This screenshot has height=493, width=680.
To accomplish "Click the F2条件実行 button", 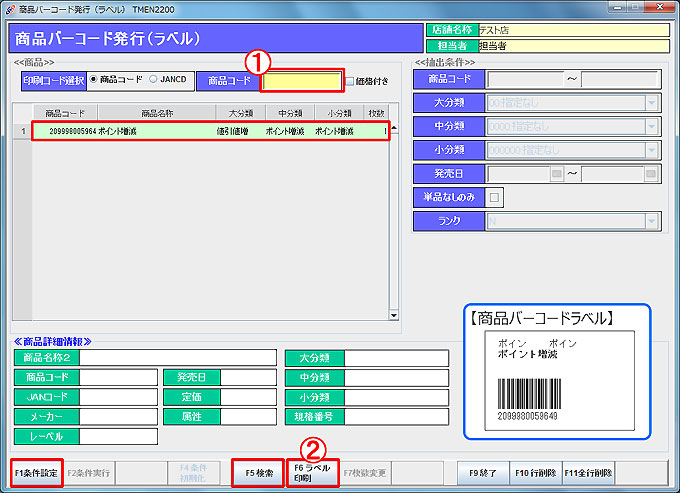I will pyautogui.click(x=89, y=473).
